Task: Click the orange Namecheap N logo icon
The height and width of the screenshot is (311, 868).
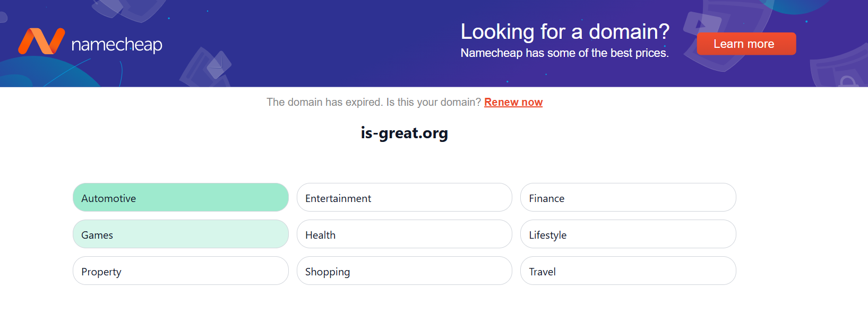Action: [x=41, y=41]
